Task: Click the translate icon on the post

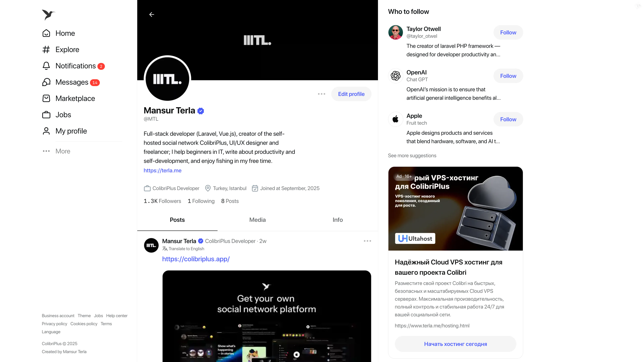Action: [x=165, y=249]
